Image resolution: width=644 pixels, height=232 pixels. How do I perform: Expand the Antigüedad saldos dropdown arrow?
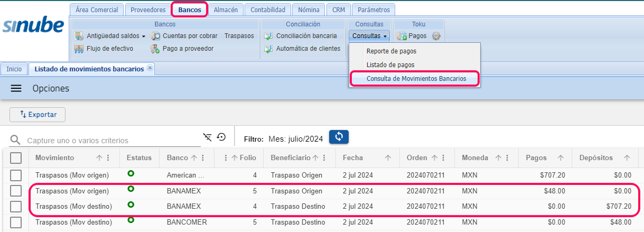point(144,36)
